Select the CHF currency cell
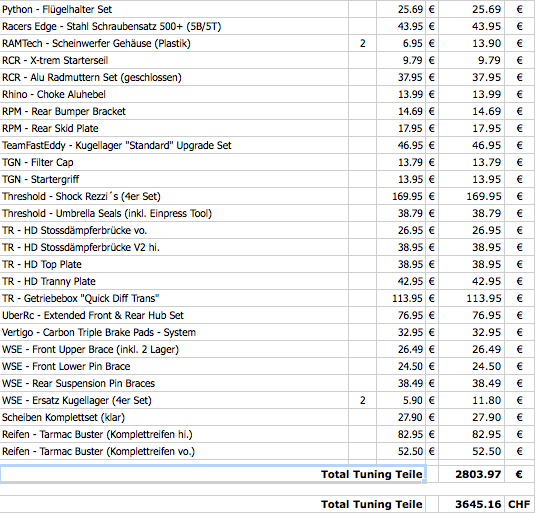This screenshot has width=537, height=513. pos(519,504)
